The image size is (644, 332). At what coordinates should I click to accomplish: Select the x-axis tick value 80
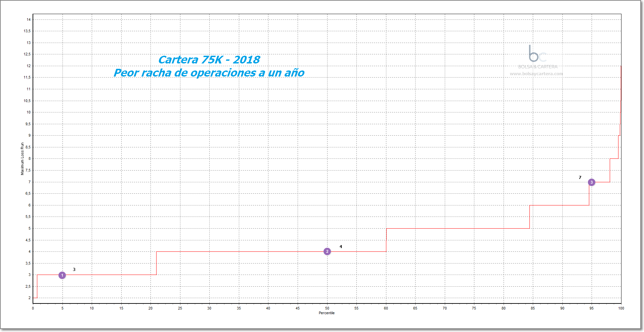pos(504,308)
